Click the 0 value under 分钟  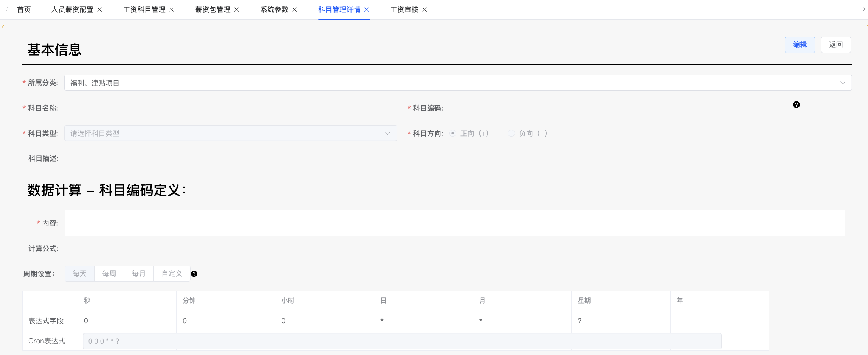(184, 321)
